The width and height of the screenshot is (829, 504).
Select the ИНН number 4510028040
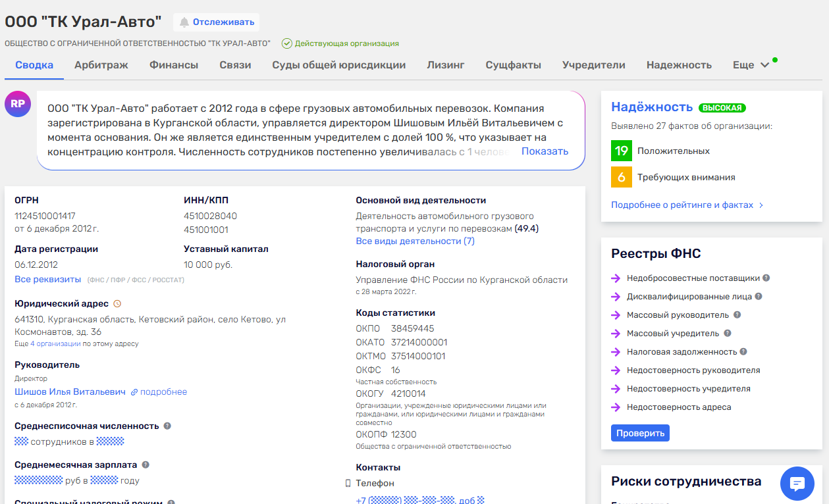210,216
